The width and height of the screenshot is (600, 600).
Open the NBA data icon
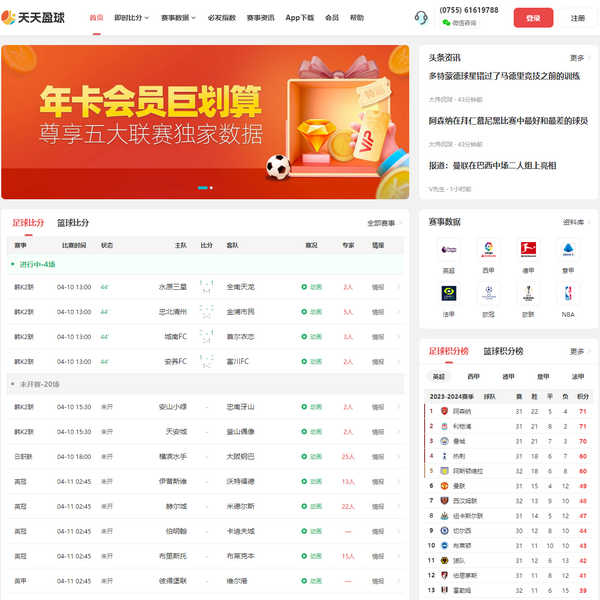point(568,295)
